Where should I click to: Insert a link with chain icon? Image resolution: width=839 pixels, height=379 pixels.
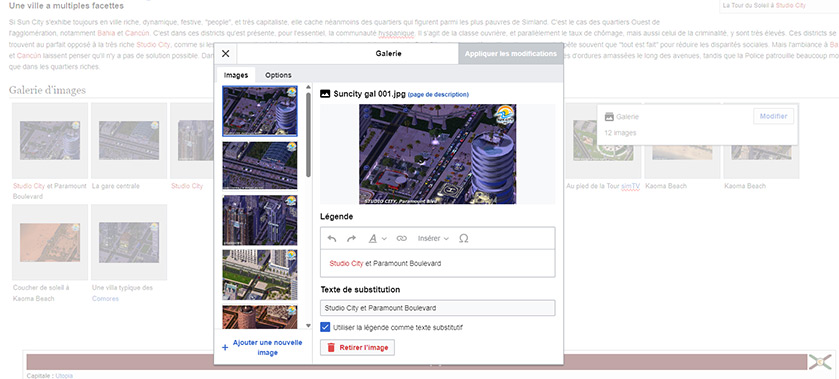click(x=401, y=238)
